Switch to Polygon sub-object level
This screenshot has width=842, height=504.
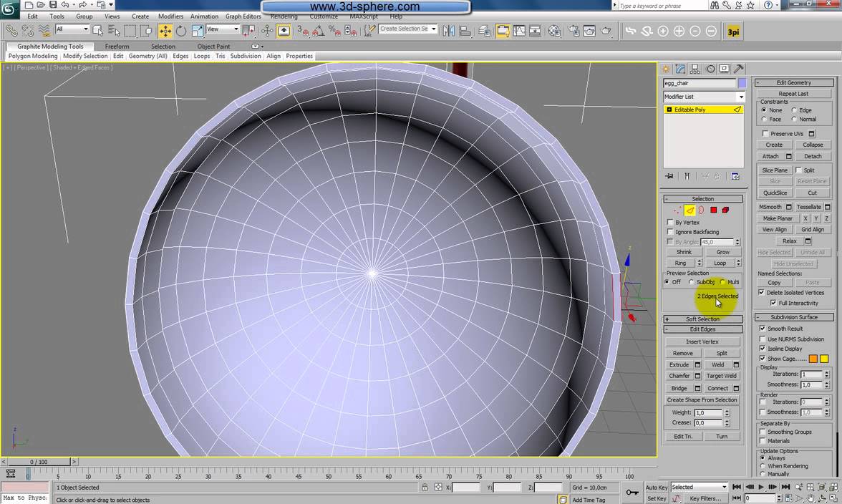(714, 210)
